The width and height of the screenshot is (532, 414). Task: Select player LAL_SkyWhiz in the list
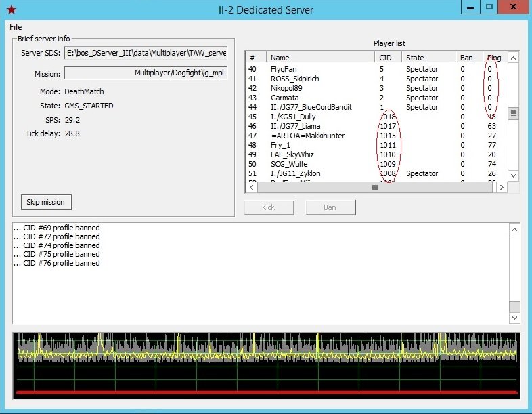click(x=292, y=154)
